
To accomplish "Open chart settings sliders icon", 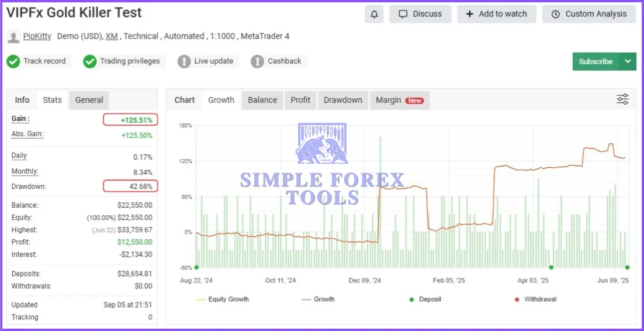I will 622,99.
